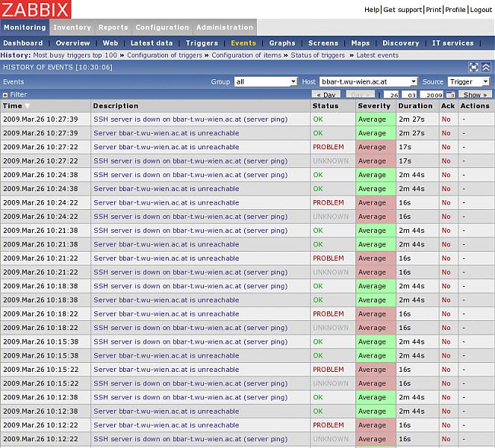This screenshot has height=448, width=495.
Task: Open the Group dropdown
Action: pyautogui.click(x=265, y=81)
